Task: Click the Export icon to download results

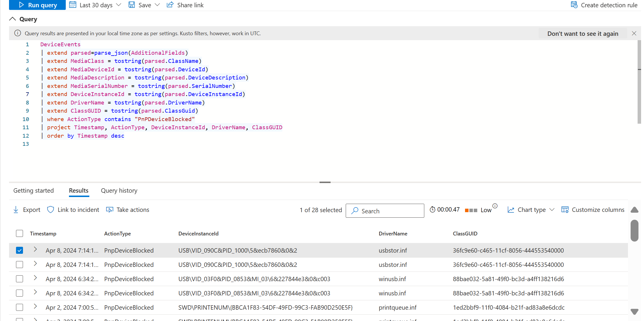Action: tap(15, 210)
